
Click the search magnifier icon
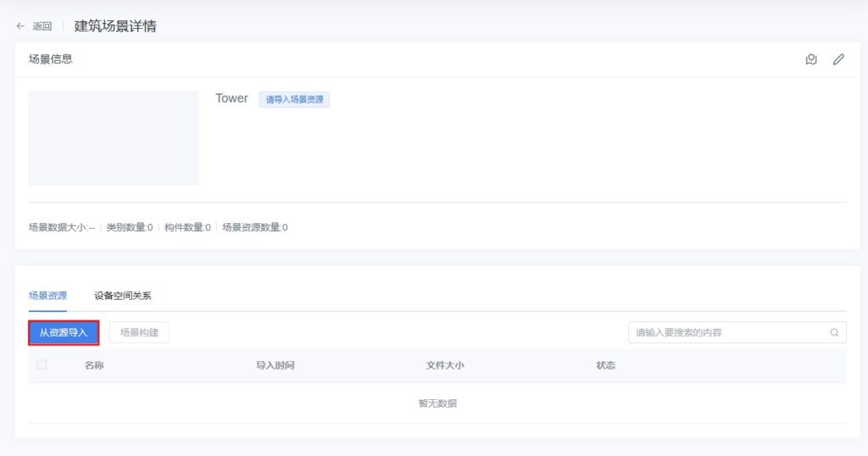[x=834, y=333]
